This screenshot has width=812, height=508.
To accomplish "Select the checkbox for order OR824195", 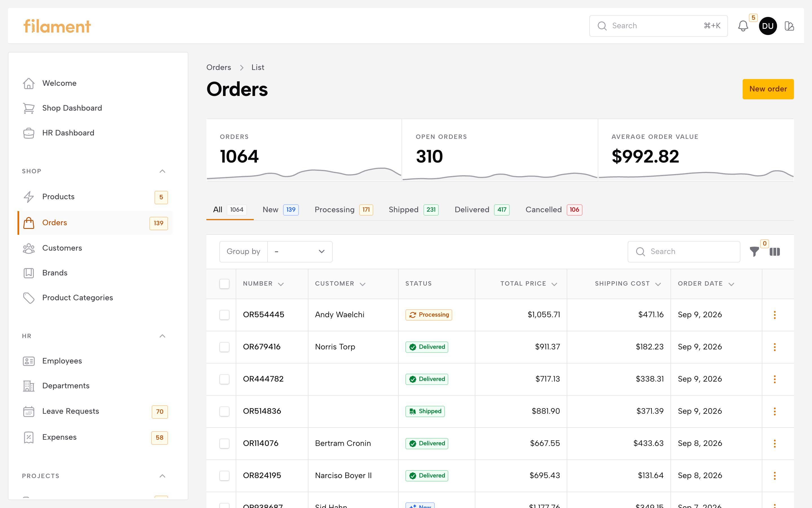I will tap(224, 476).
